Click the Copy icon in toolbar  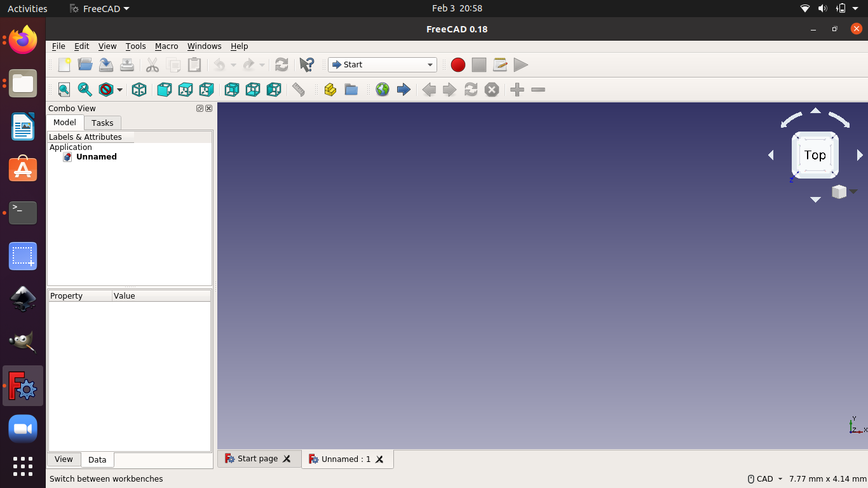173,65
